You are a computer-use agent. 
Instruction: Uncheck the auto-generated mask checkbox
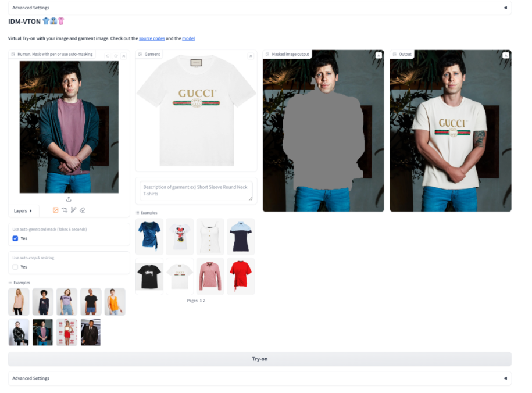15,238
